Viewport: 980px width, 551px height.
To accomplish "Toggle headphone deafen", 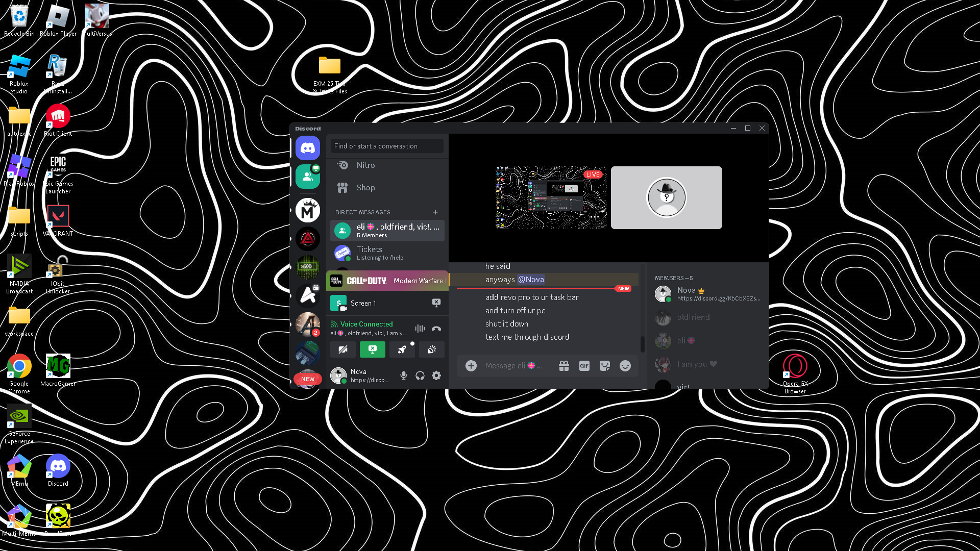I will (420, 375).
